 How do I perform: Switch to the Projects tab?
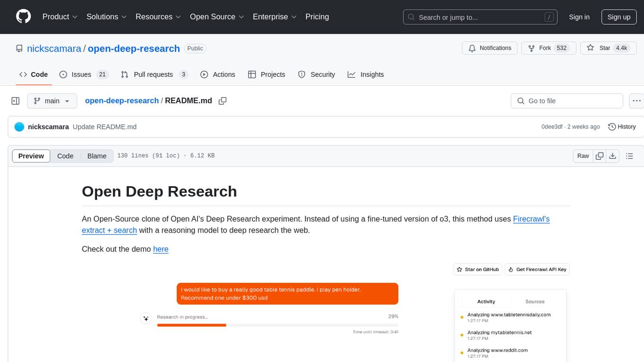[x=267, y=74]
